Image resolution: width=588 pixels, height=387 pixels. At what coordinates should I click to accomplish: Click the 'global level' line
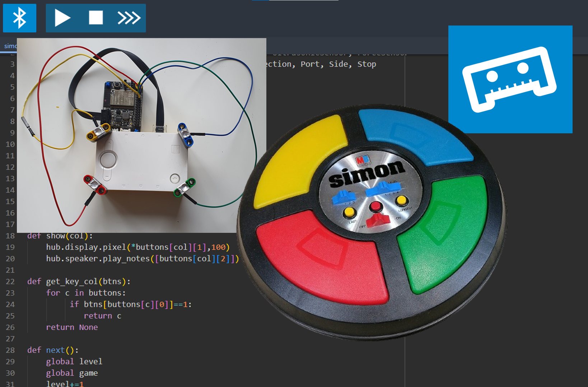[x=74, y=361]
